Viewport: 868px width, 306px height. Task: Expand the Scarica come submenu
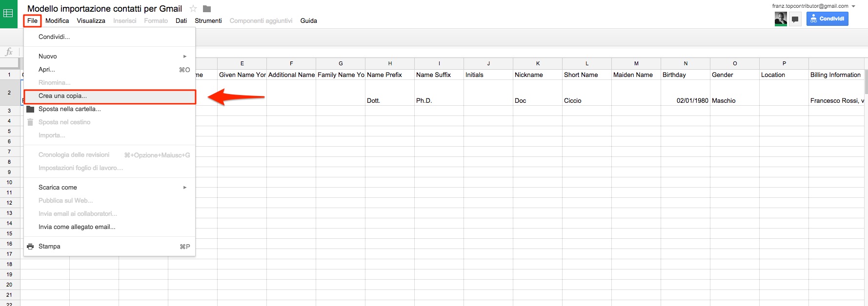tap(109, 188)
